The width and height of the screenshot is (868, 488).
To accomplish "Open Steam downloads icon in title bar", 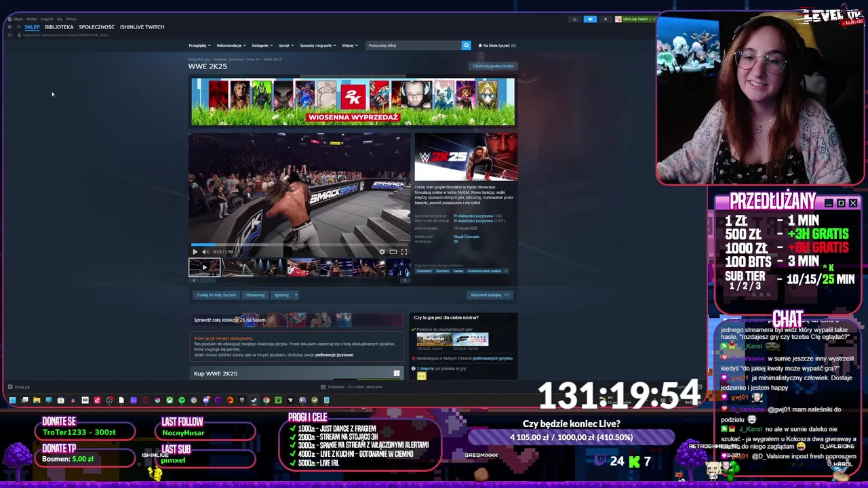I will pos(574,19).
